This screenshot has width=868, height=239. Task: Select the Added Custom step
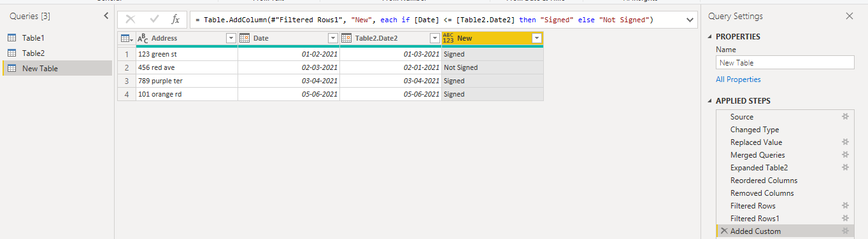click(x=785, y=231)
